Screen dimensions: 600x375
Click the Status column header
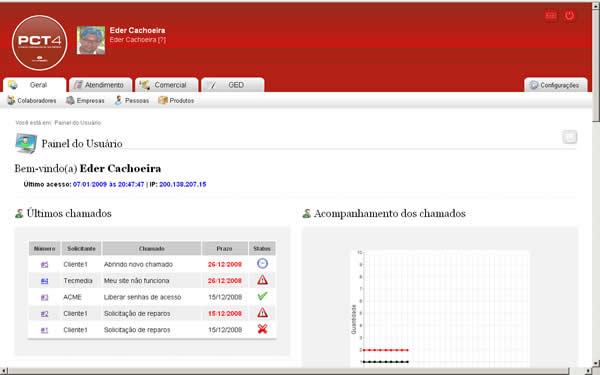[262, 249]
